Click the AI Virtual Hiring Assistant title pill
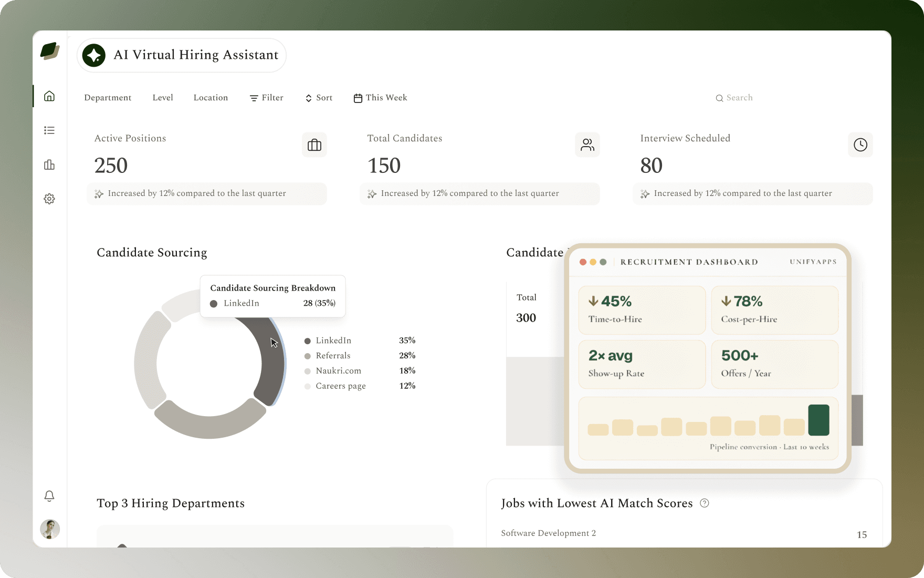The height and width of the screenshot is (578, 924). point(182,55)
